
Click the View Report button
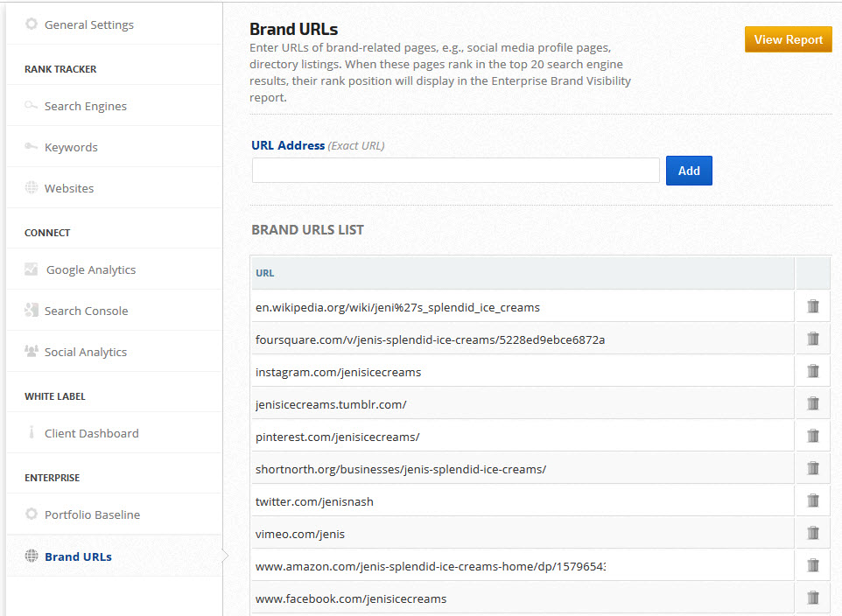pos(788,39)
